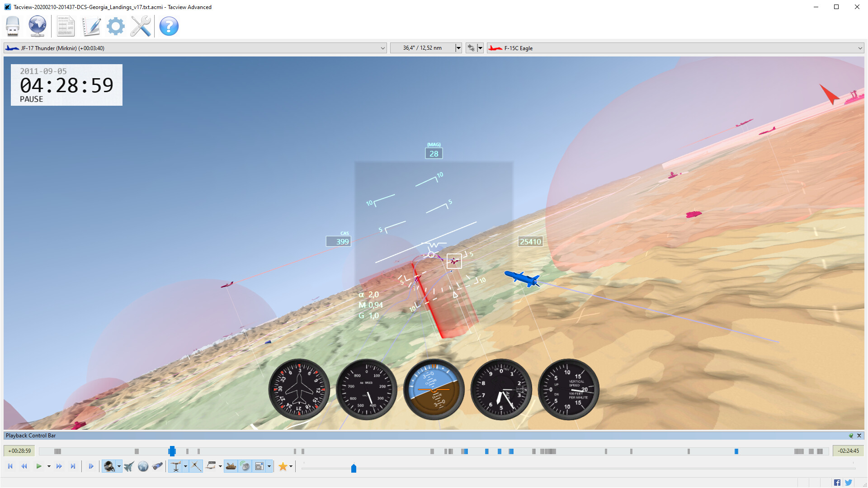Open the JF-17 Thunder aircraft selector

194,48
